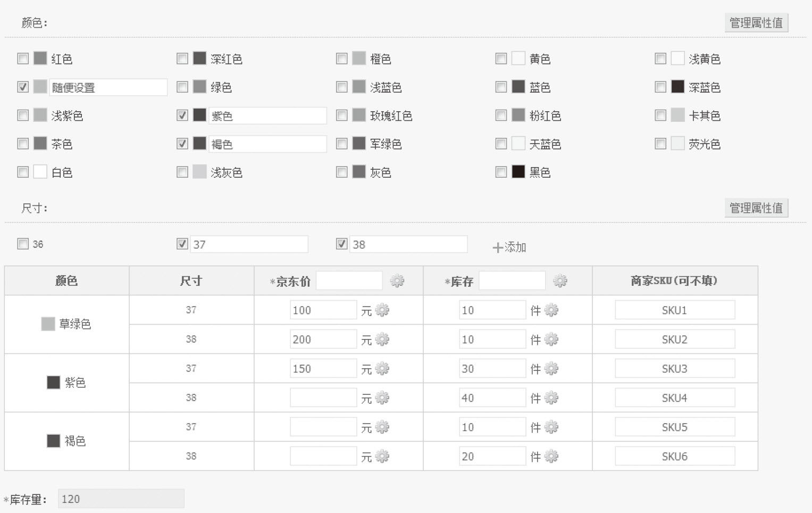Screen dimensions: 812x513
Task: Uncheck the 紫色 color checkbox
Action: click(182, 115)
